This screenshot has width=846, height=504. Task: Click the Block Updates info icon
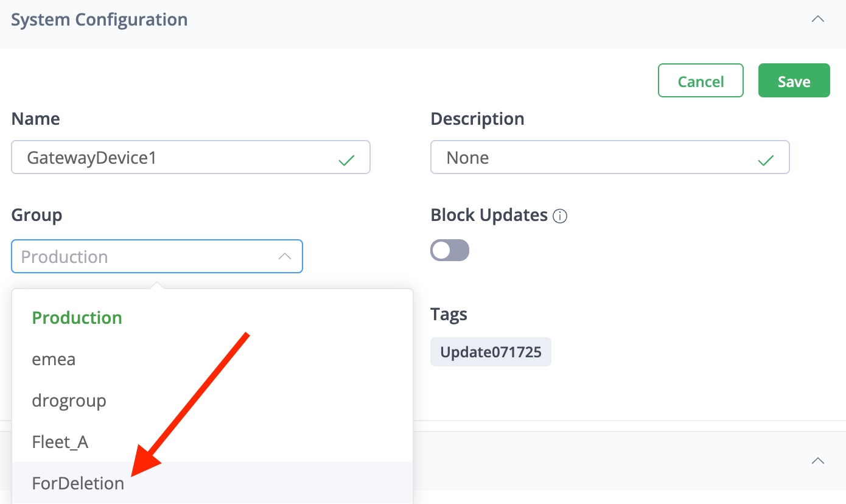tap(560, 216)
